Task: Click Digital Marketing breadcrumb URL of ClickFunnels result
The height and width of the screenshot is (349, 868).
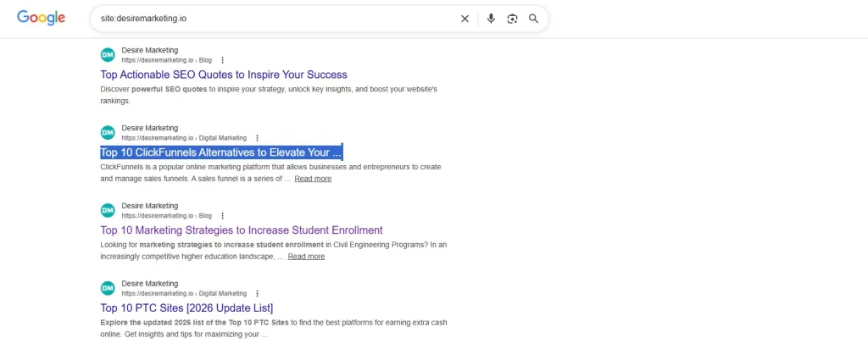Action: tap(184, 138)
